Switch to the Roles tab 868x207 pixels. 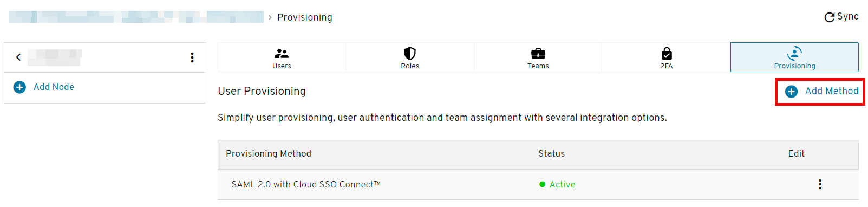click(x=410, y=57)
